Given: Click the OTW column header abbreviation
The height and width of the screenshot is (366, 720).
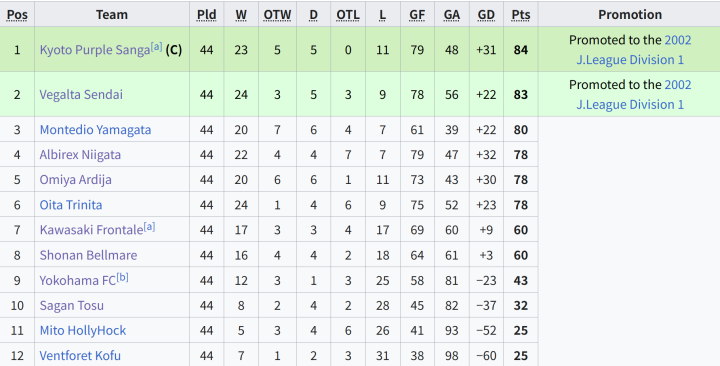Looking at the screenshot, I should point(277,15).
